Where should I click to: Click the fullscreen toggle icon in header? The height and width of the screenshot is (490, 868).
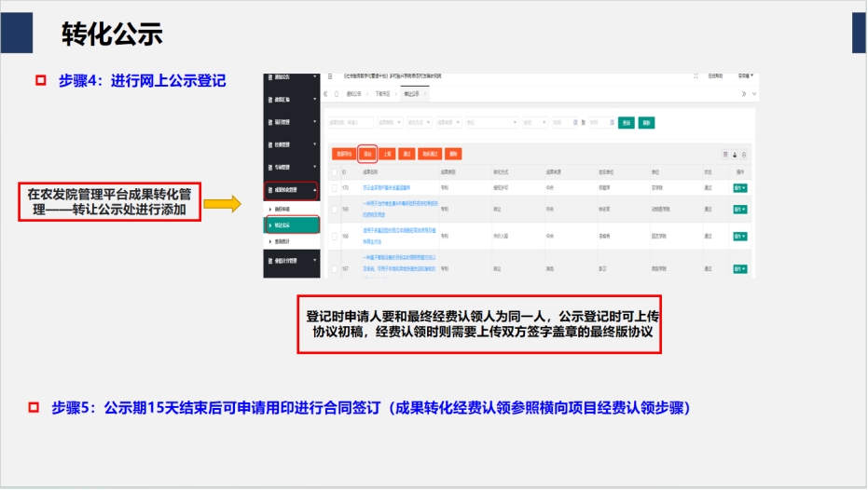click(x=696, y=76)
